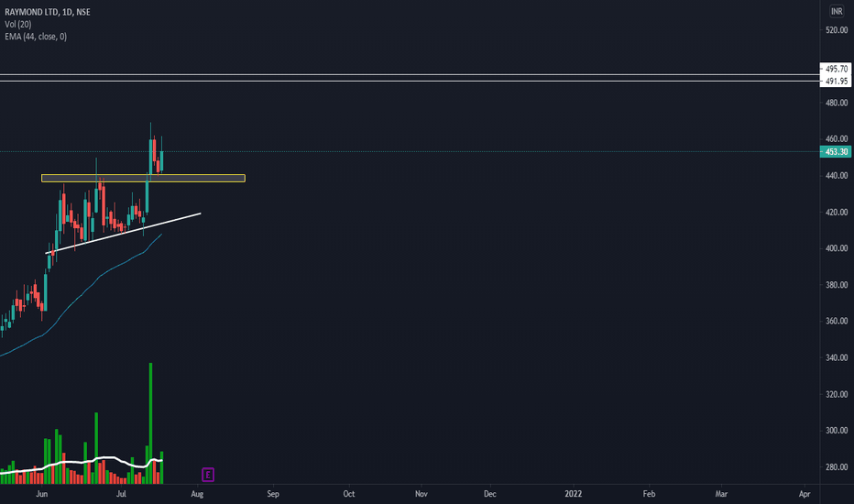Click the 491.95 price line label
This screenshot has width=854, height=504.
coord(836,82)
